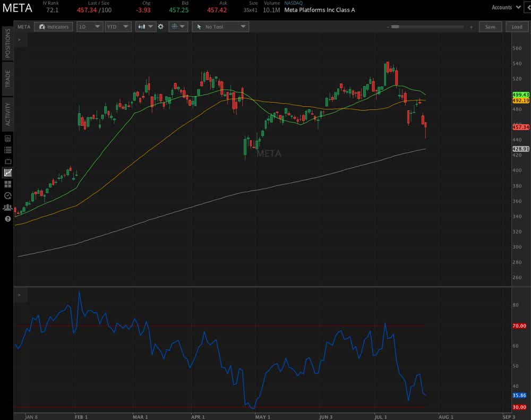Open chart settings gear
The height and width of the screenshot is (420, 531).
click(160, 27)
